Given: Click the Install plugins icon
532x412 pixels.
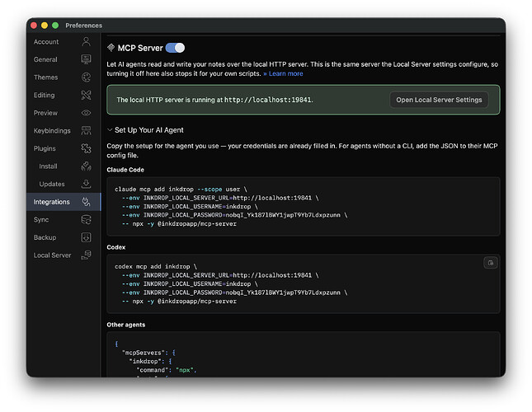Looking at the screenshot, I should (x=86, y=166).
